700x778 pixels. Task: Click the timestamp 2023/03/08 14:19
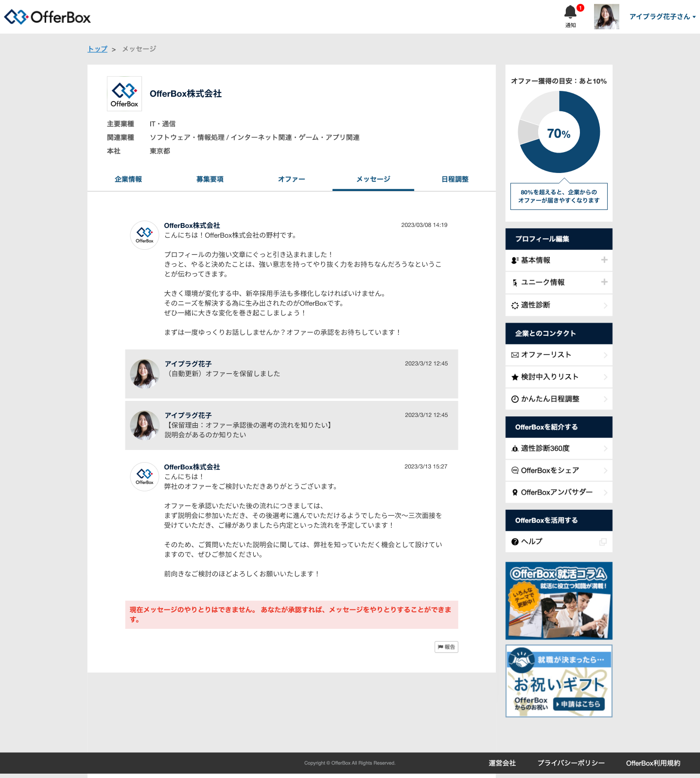(424, 225)
